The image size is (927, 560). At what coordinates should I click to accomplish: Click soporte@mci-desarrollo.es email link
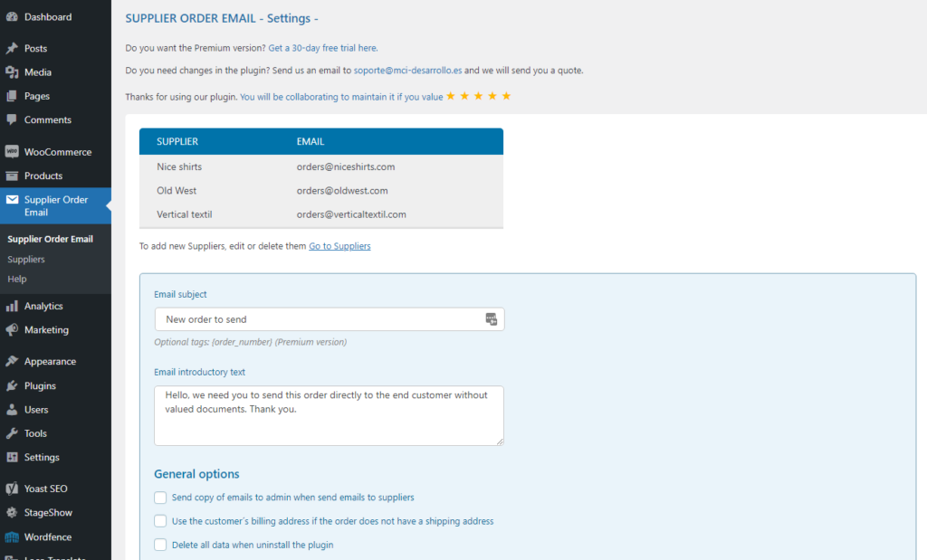[407, 71]
